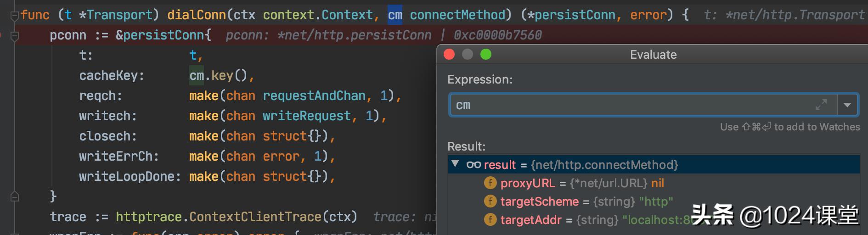The height and width of the screenshot is (235, 868).
Task: Fold the dialConn function in gutter
Action: [x=14, y=16]
